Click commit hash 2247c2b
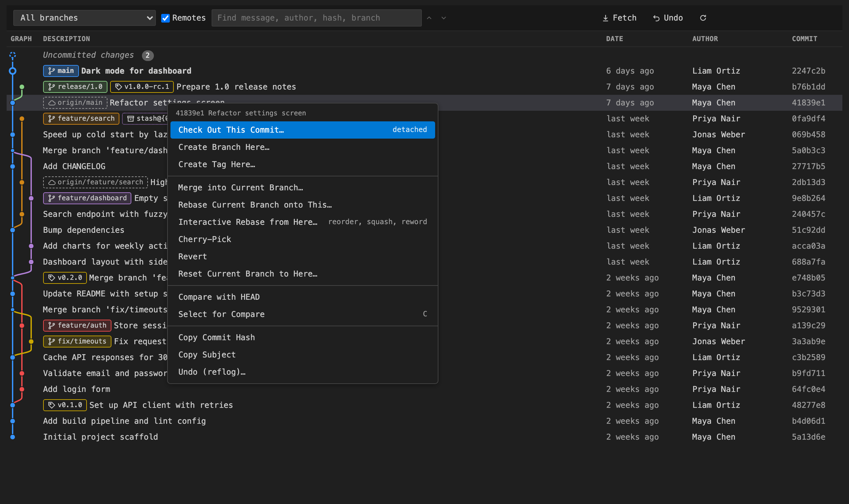 tap(808, 71)
